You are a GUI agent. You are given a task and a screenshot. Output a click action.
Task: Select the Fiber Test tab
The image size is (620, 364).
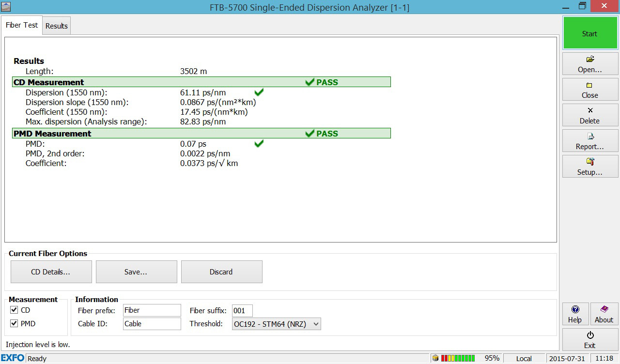(22, 25)
